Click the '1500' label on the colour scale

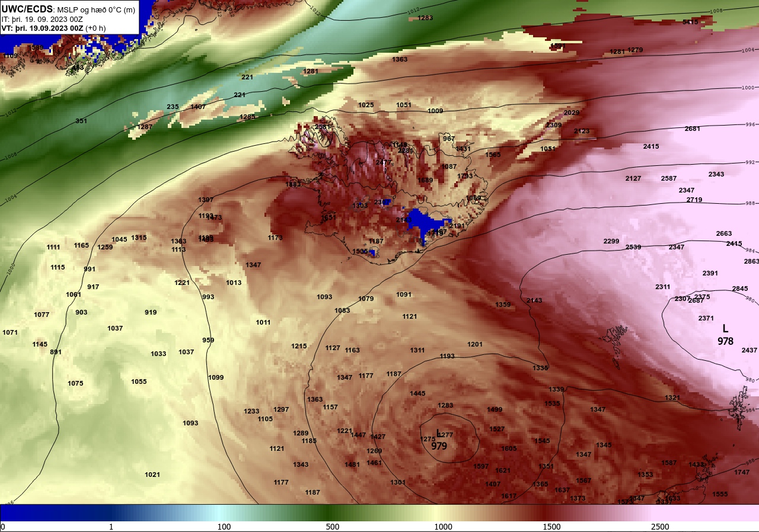(551, 527)
